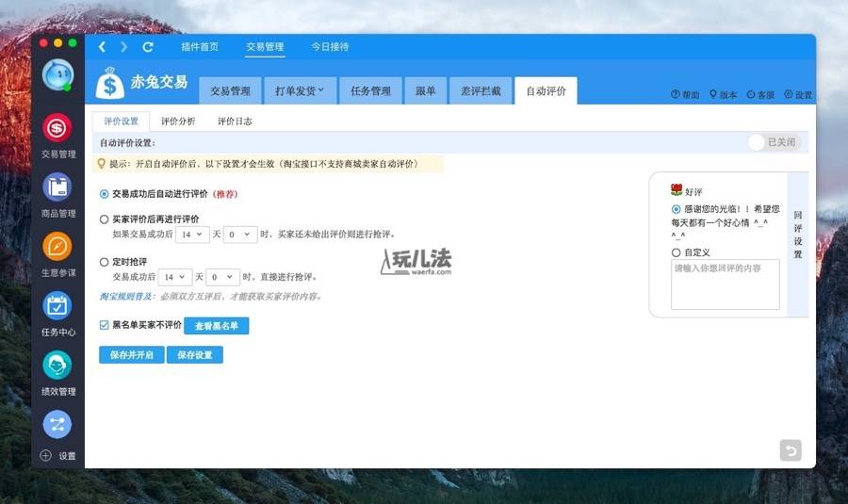Open the days dropdown under 定时抢评

click(x=175, y=277)
